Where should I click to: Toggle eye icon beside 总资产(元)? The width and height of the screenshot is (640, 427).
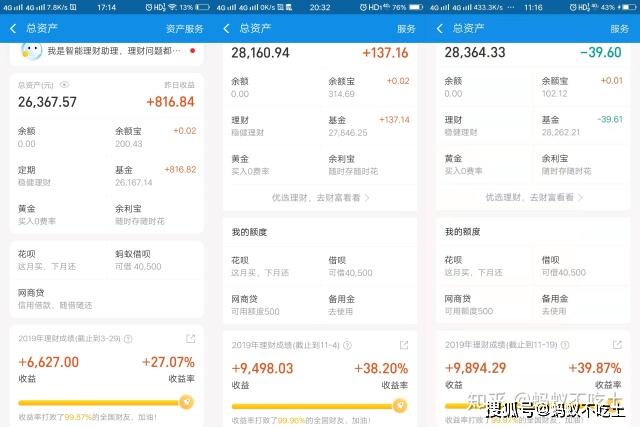(x=64, y=85)
